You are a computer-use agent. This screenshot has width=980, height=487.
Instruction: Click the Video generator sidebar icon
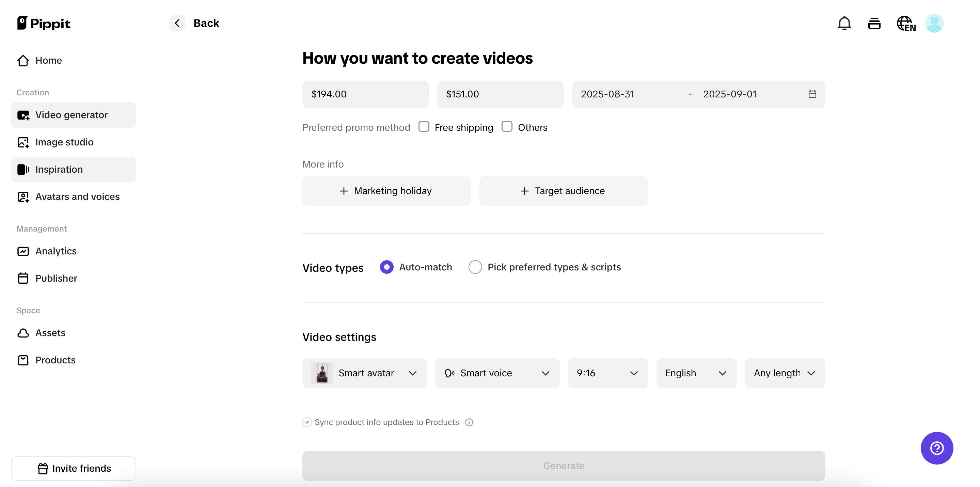[23, 115]
